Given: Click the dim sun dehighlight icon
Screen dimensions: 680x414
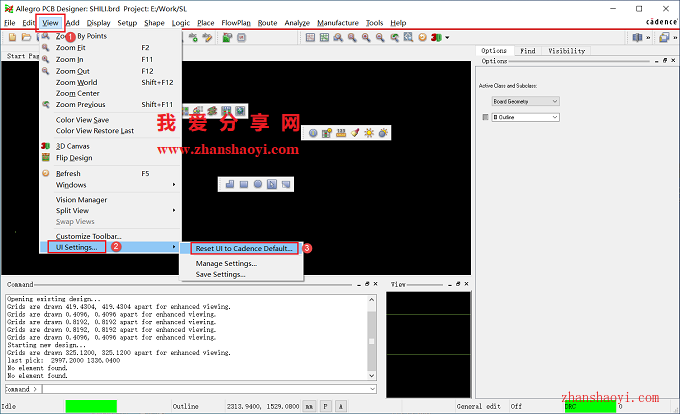Looking at the screenshot, I should click(383, 133).
